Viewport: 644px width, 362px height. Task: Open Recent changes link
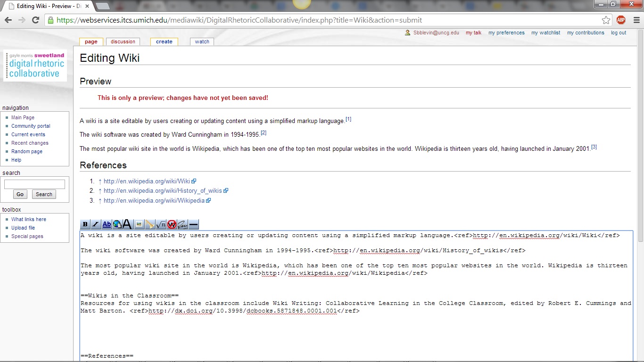[x=30, y=143]
